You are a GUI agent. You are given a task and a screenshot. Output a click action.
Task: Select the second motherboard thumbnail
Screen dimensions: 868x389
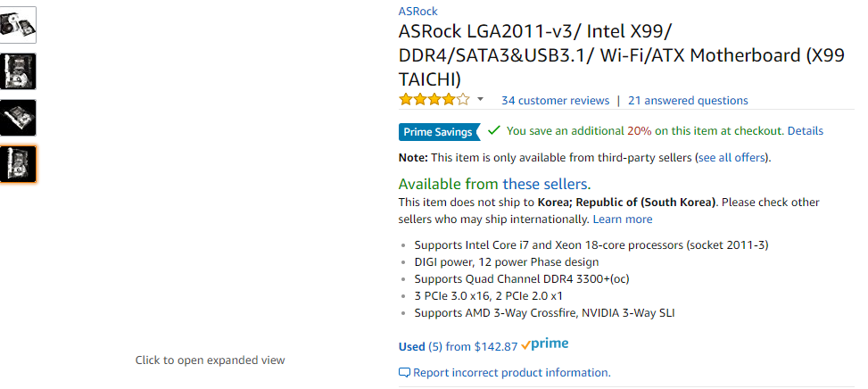pyautogui.click(x=18, y=71)
